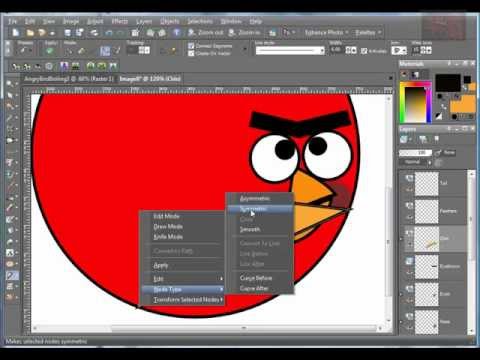480x360 pixels.
Task: Toggle the Create On Vector checkbox
Action: (191, 53)
